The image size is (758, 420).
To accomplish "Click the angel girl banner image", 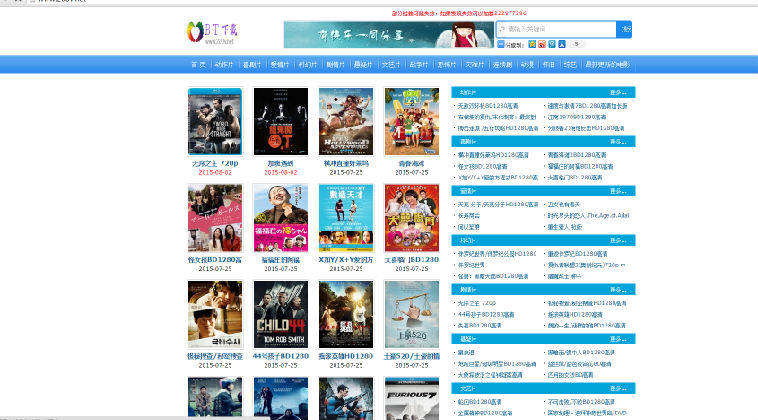I will 389,35.
